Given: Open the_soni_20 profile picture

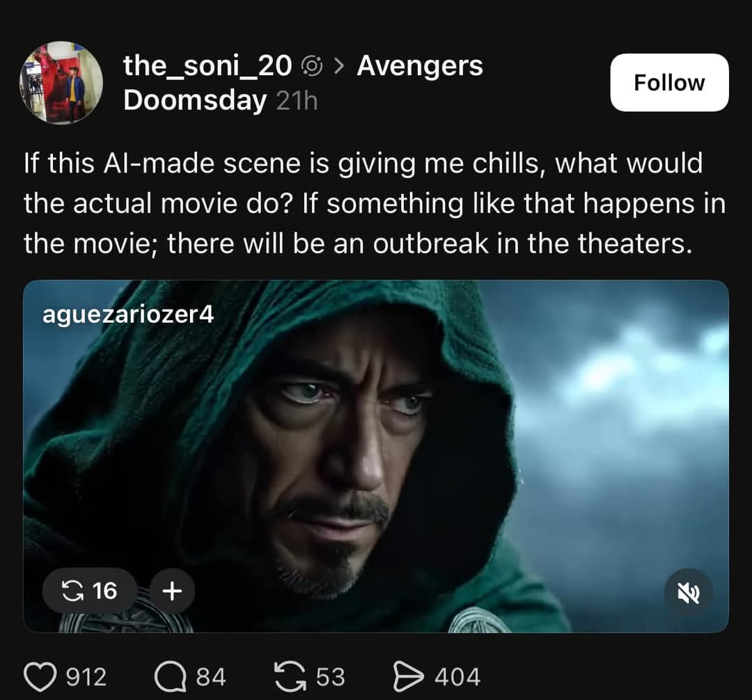Looking at the screenshot, I should pos(61,82).
